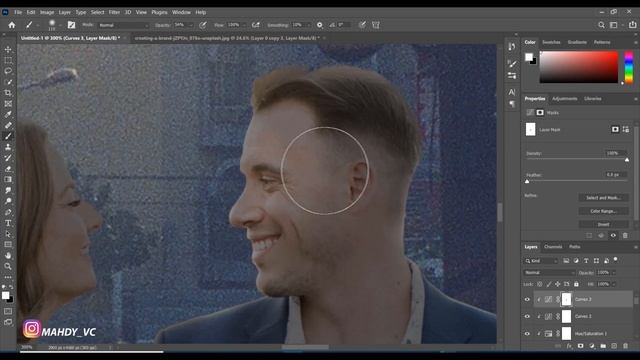Select the Hand tool

(8, 256)
